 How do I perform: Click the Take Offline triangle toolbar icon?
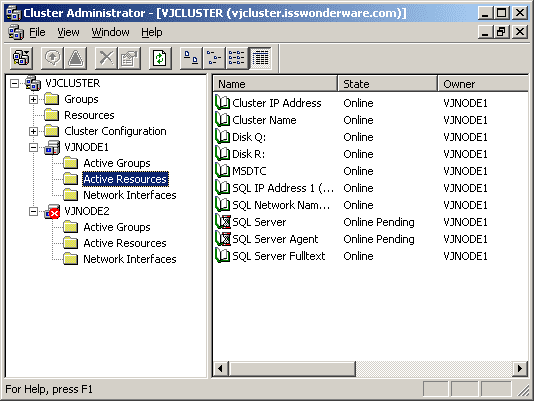click(75, 58)
